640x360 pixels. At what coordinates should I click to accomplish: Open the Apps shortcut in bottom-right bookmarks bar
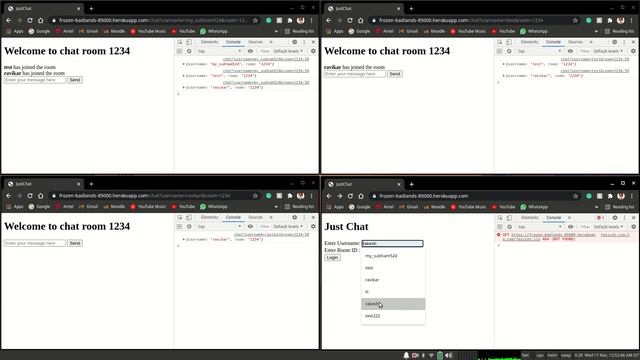click(x=335, y=207)
